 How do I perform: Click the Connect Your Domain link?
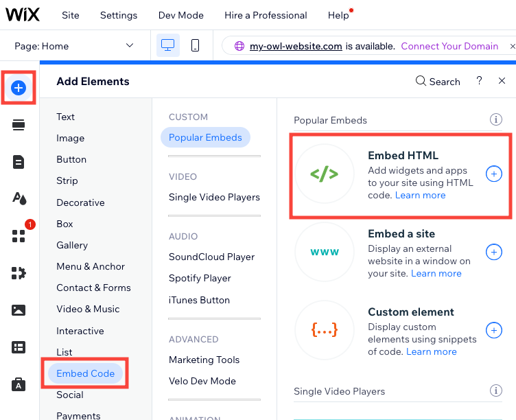click(x=449, y=46)
